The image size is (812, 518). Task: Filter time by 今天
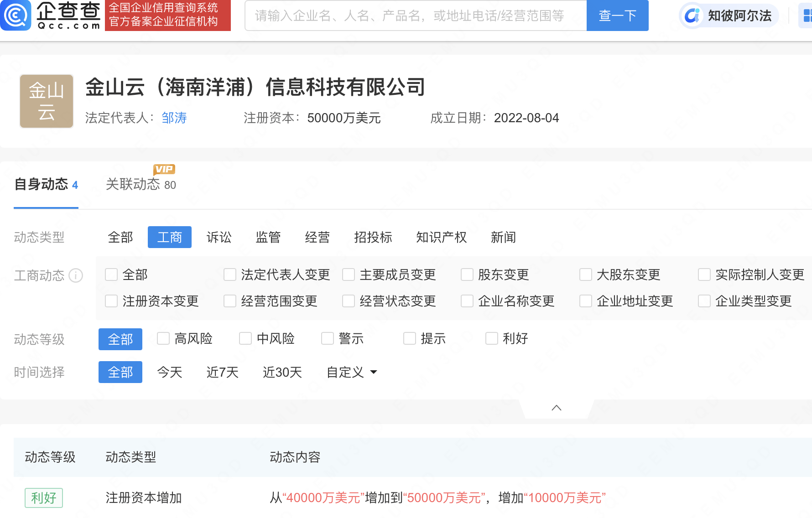(x=170, y=372)
